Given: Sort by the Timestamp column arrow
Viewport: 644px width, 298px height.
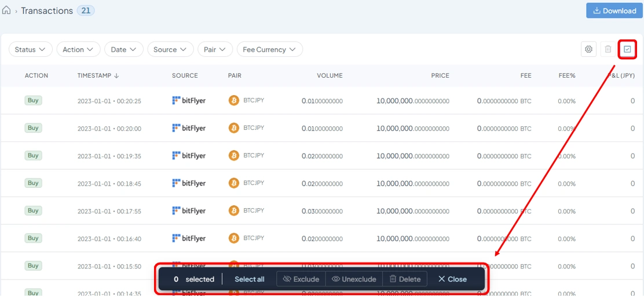Looking at the screenshot, I should tap(116, 75).
